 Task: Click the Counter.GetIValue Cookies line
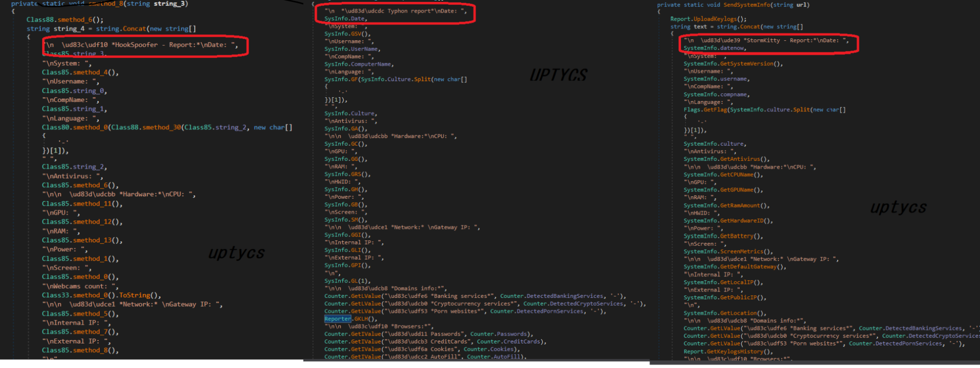[x=422, y=349]
